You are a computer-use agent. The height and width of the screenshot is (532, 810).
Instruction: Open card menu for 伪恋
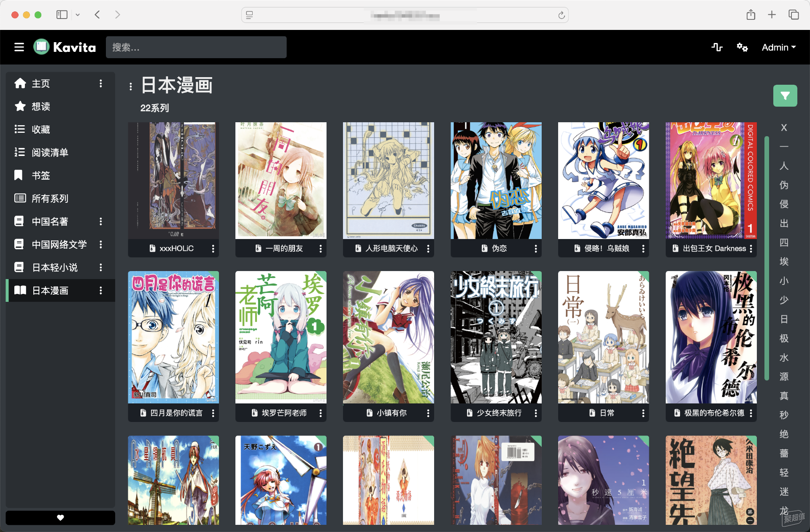(536, 249)
